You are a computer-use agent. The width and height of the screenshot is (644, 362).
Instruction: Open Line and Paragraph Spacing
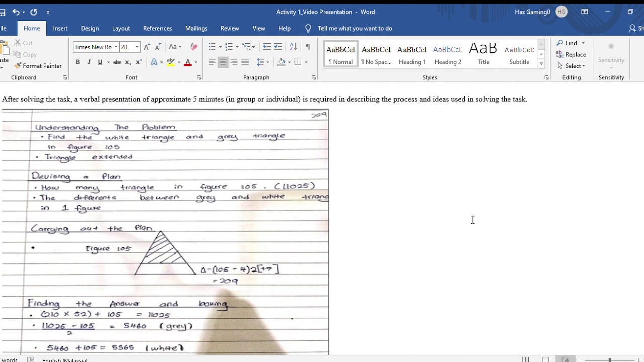pyautogui.click(x=260, y=62)
